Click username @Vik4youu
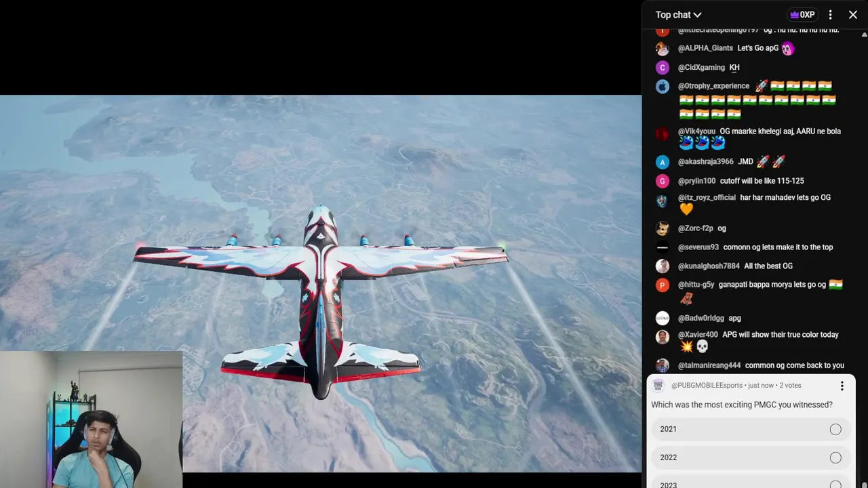Screen dimensions: 868x488 [x=696, y=131]
